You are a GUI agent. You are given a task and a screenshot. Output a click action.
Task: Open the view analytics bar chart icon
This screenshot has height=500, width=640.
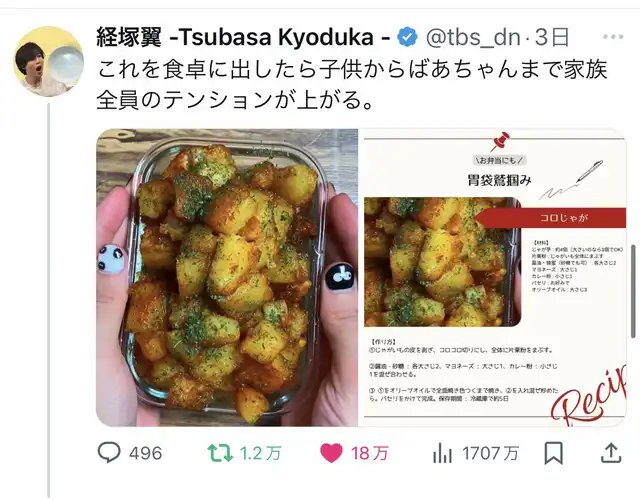click(442, 453)
